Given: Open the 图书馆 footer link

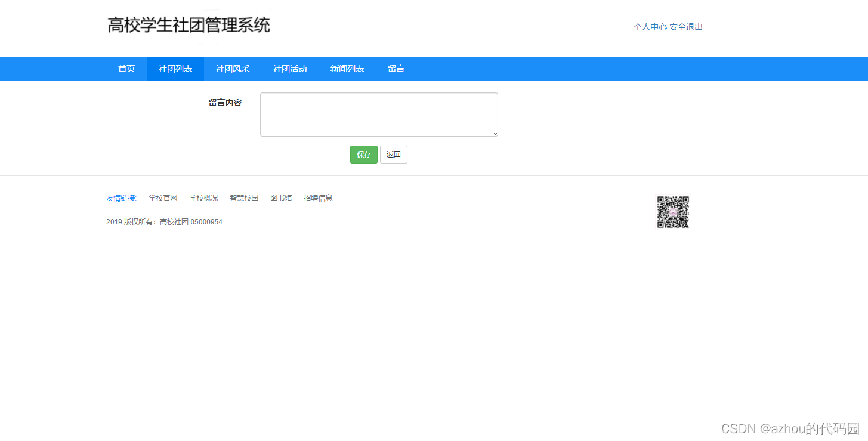Looking at the screenshot, I should pyautogui.click(x=281, y=198).
